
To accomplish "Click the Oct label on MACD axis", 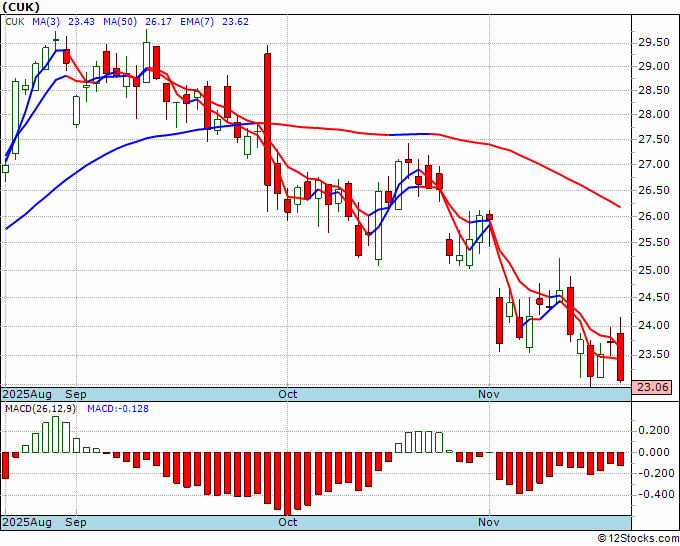I will pyautogui.click(x=288, y=522).
